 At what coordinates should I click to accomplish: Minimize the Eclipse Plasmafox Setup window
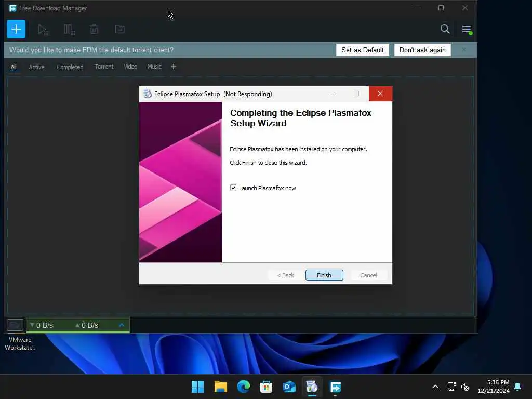pos(333,94)
